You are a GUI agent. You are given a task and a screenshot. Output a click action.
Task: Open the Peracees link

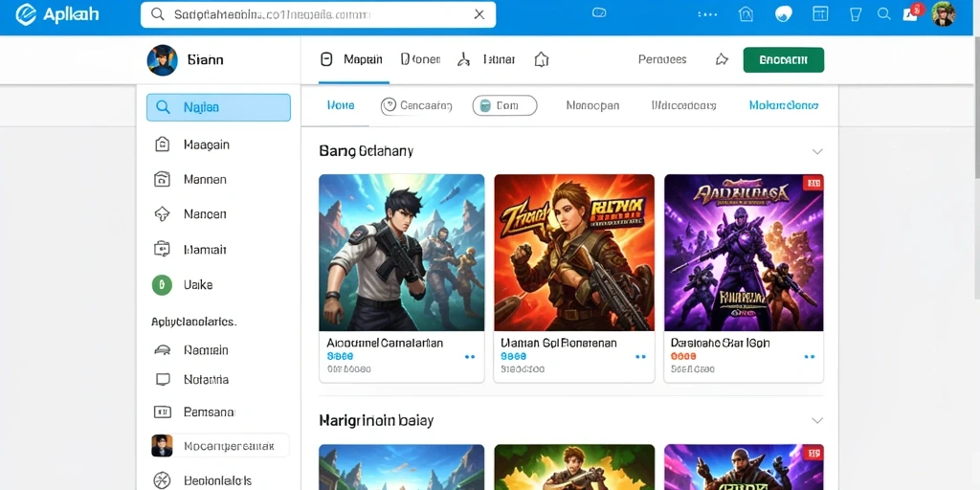[662, 59]
